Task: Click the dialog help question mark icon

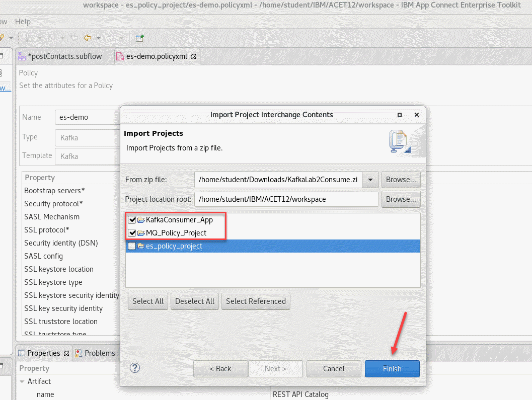Action: 134,368
